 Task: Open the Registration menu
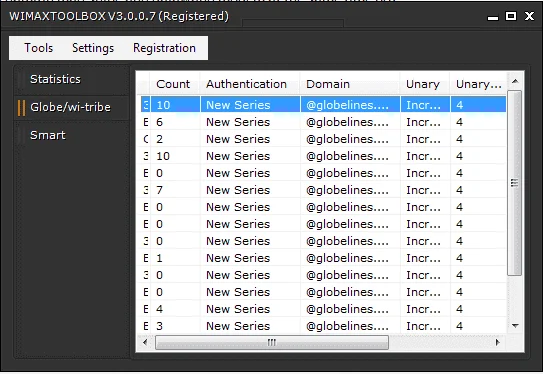164,48
